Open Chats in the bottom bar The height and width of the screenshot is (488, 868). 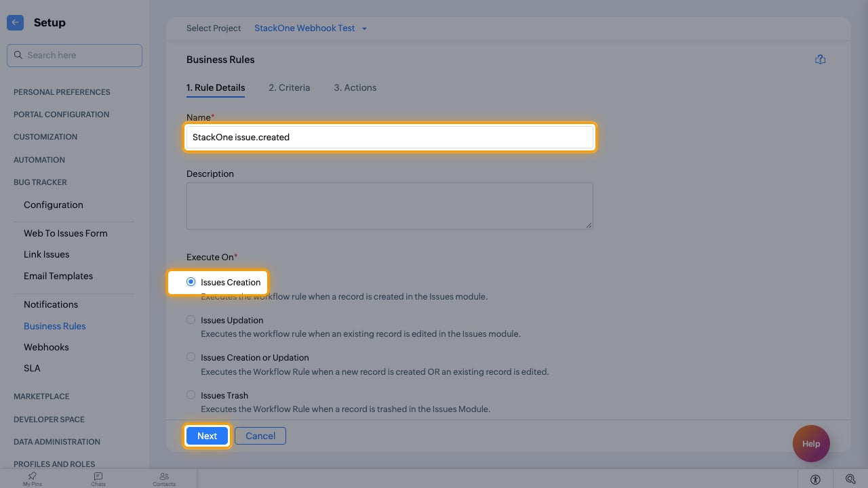[98, 479]
